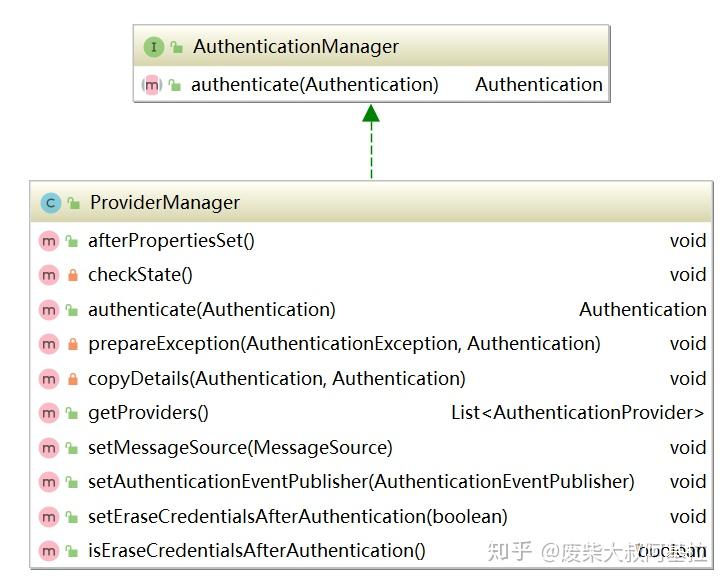Image resolution: width=725 pixels, height=582 pixels.
Task: Select the afterPropertiesSet() method name
Action: [172, 241]
